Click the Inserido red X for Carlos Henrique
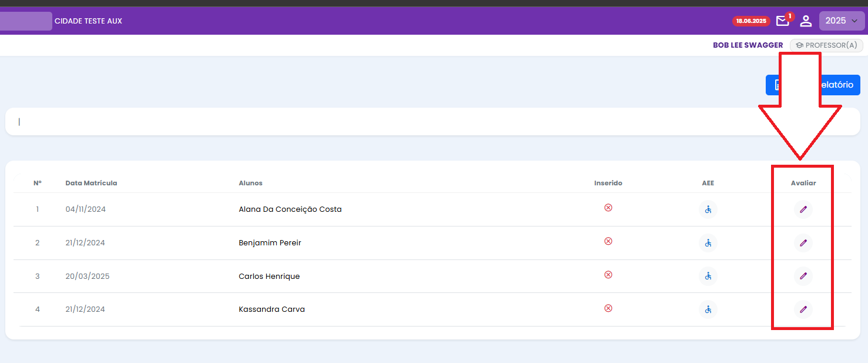Viewport: 868px width, 363px height. click(x=608, y=275)
